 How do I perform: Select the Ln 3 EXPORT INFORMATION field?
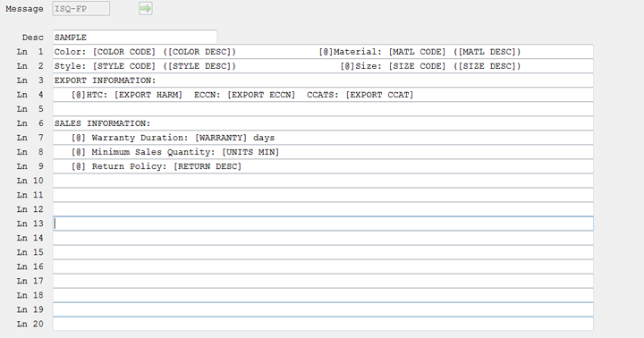click(x=323, y=80)
